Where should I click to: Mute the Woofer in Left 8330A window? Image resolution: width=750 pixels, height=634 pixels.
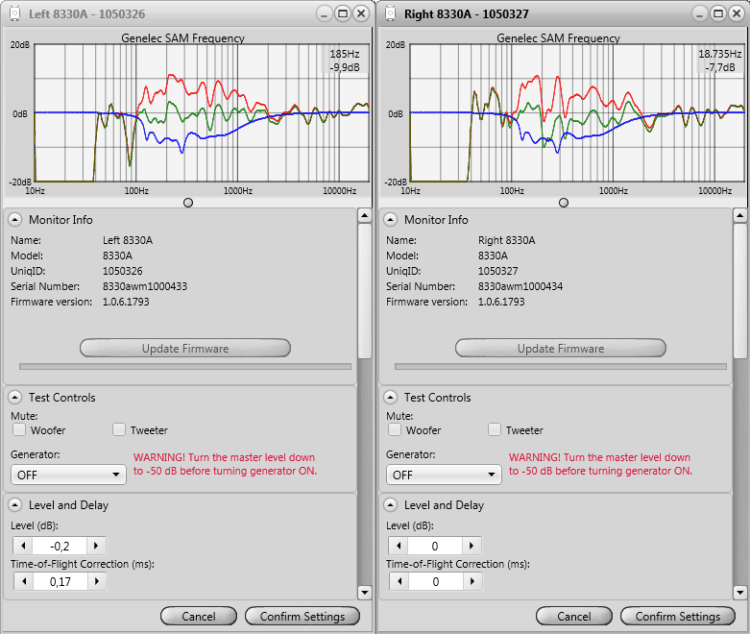click(19, 430)
